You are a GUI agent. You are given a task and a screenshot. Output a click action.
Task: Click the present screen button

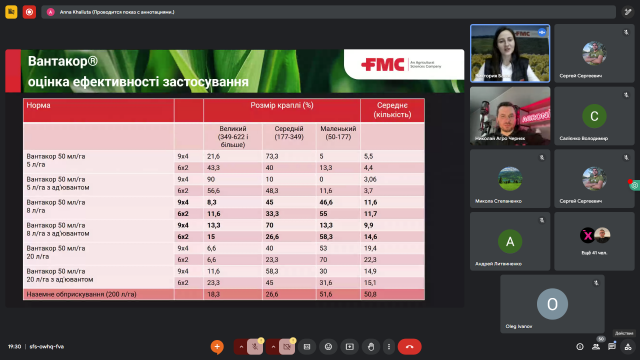point(350,347)
